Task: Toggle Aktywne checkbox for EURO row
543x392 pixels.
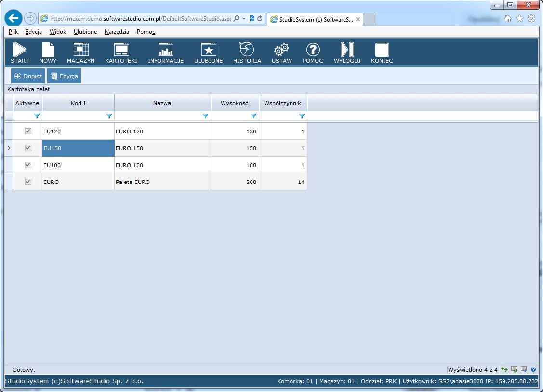Action: 28,182
